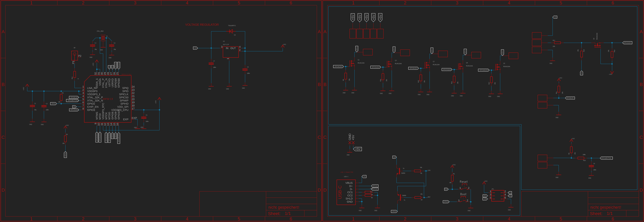Select the large +5V label under GND/+5V pads

pyautogui.click(x=358, y=149)
